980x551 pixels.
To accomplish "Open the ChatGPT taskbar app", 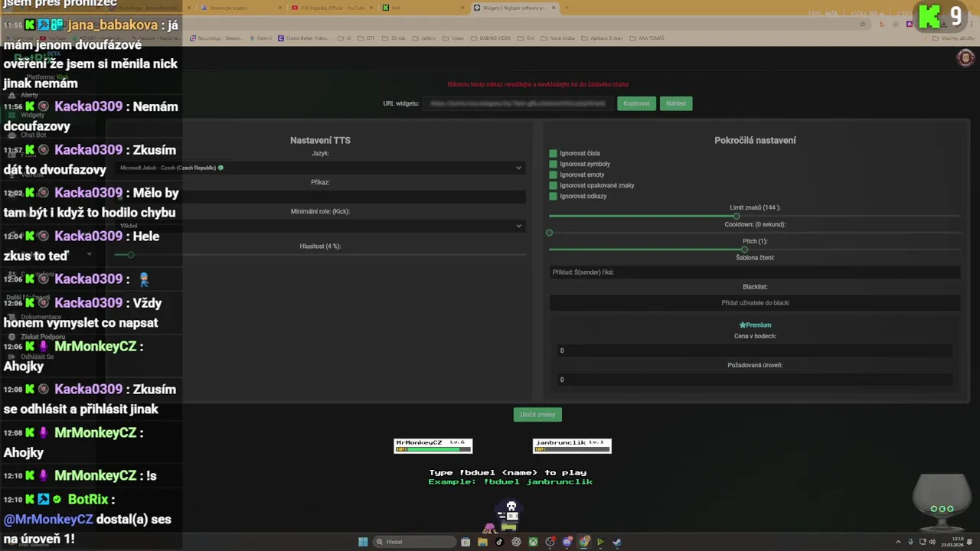I will 516,542.
